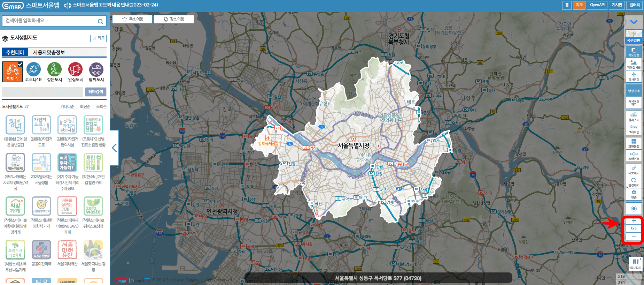
Task: Switch to 정사영상 aerial imagery
Action: (634, 76)
